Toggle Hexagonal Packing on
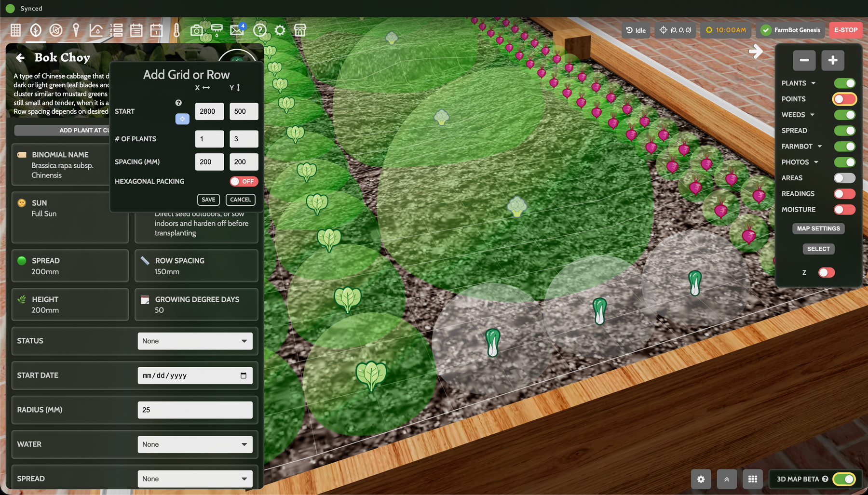The width and height of the screenshot is (868, 495). pyautogui.click(x=244, y=182)
